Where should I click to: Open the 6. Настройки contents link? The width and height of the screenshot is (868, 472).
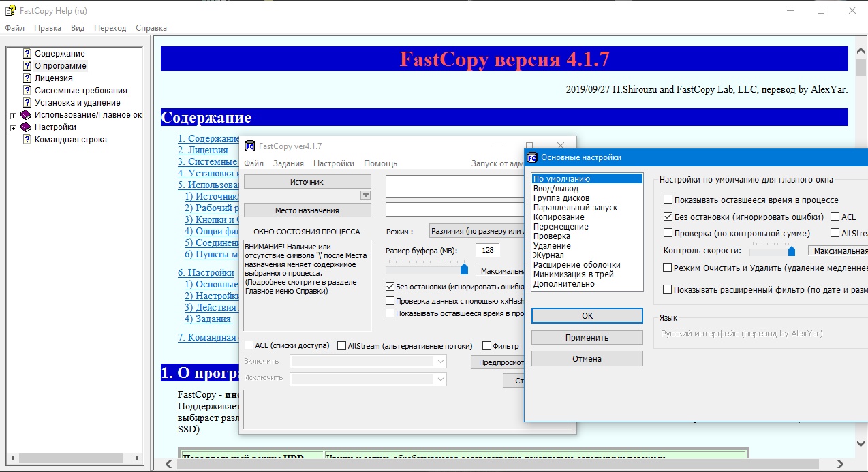(x=206, y=273)
